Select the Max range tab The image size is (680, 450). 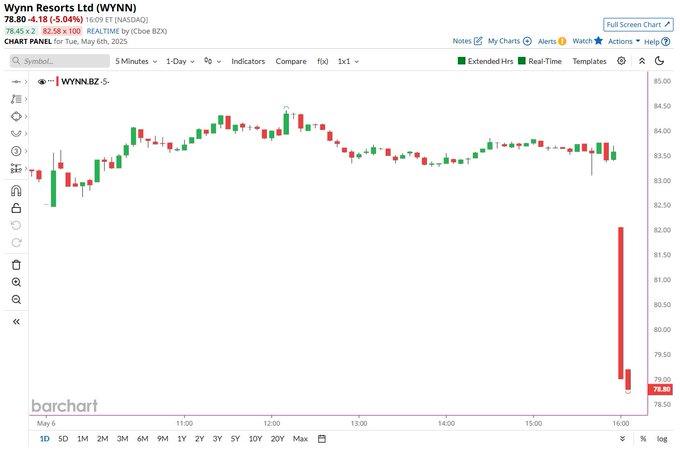tap(300, 439)
